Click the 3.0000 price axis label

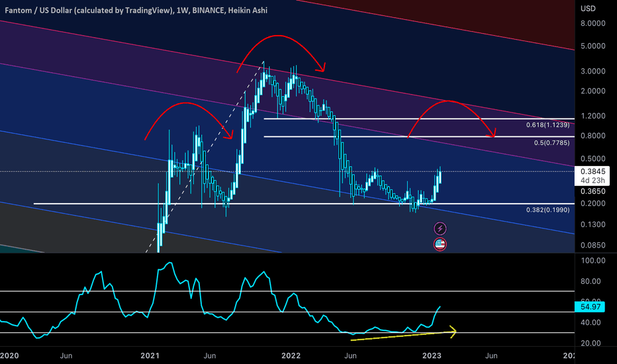pyautogui.click(x=593, y=71)
